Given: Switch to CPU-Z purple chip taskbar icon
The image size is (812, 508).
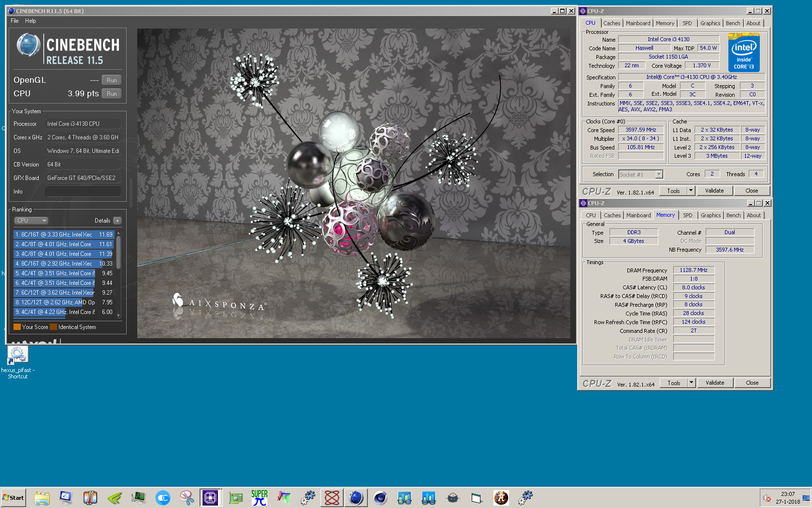Looking at the screenshot, I should point(211,498).
